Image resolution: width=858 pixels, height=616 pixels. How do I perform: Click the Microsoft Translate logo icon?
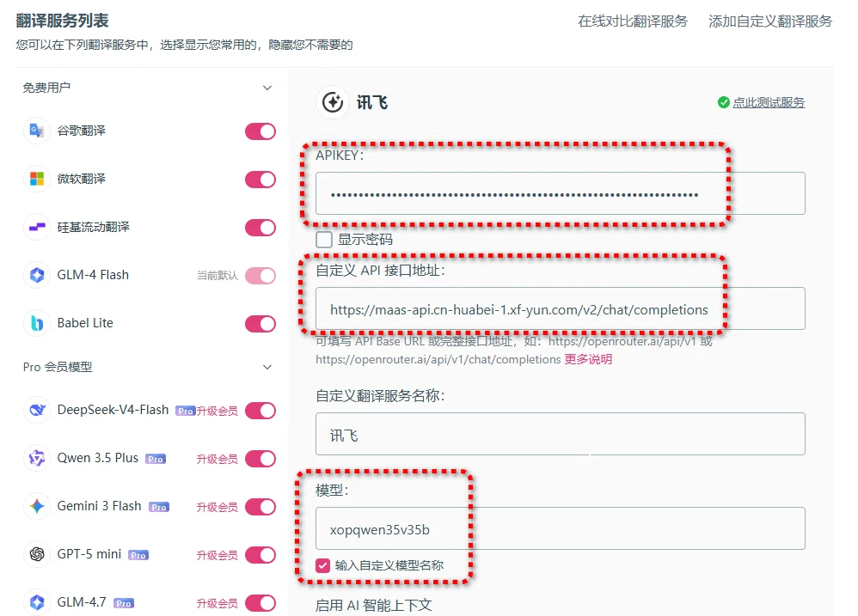click(37, 179)
